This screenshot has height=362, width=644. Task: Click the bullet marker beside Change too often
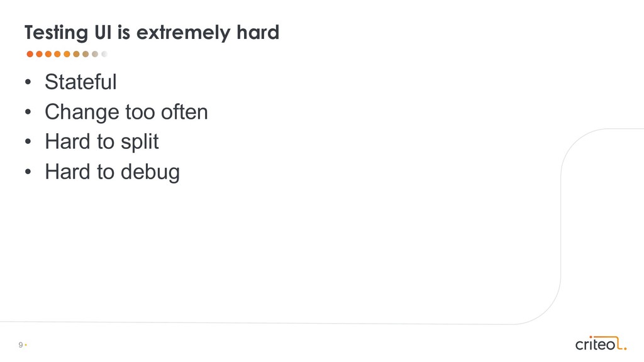click(x=28, y=112)
